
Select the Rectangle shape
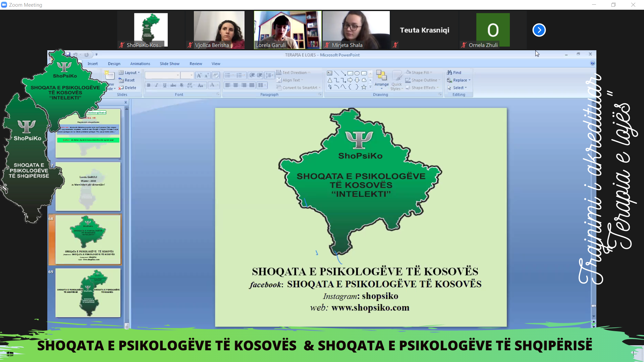click(x=350, y=73)
